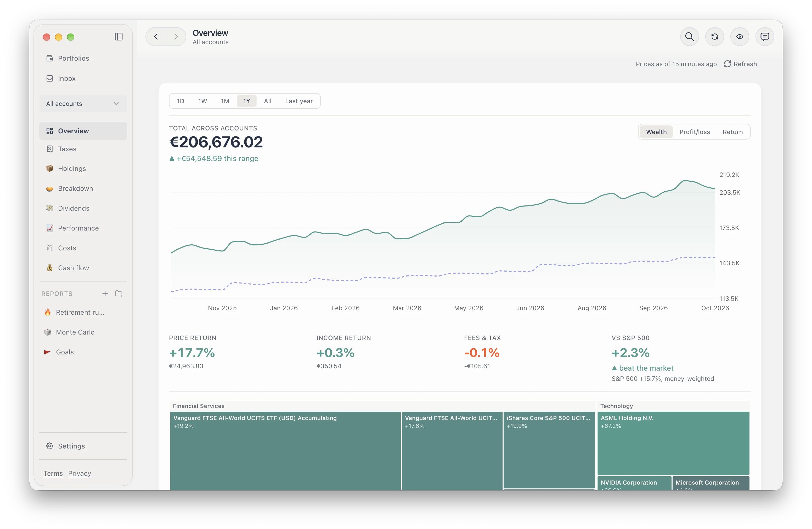Select the 1W time range
The height and width of the screenshot is (529, 812).
(203, 101)
